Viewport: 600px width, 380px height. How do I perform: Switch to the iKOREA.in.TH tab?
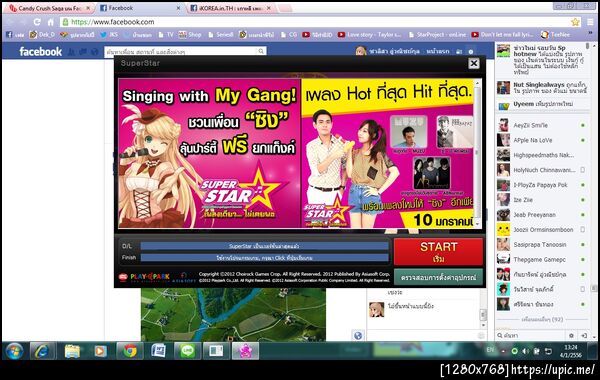231,8
